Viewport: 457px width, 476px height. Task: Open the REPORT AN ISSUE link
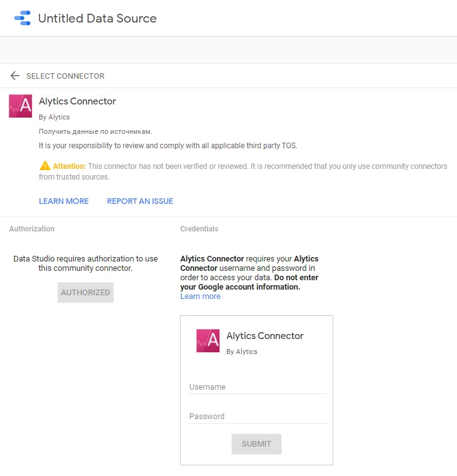(140, 201)
